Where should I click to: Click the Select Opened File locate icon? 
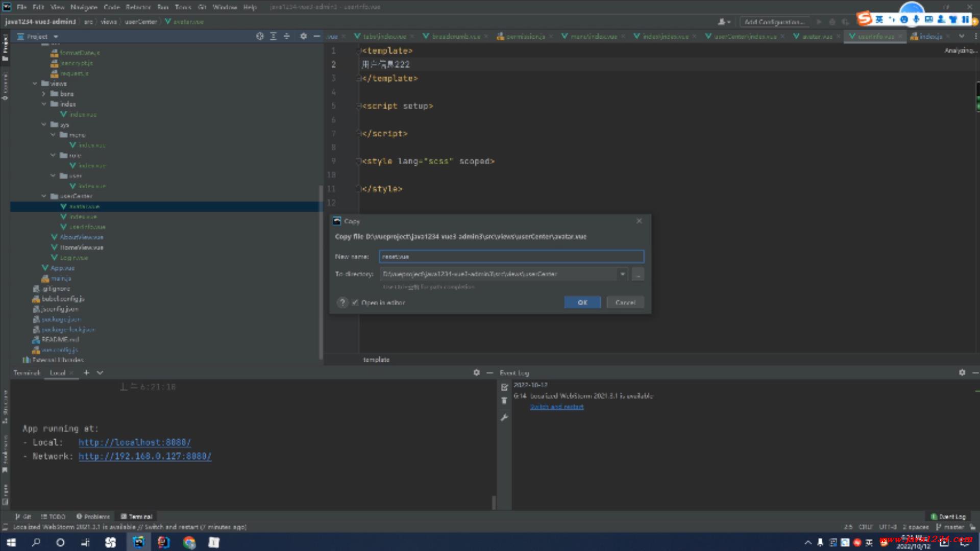pos(260,36)
